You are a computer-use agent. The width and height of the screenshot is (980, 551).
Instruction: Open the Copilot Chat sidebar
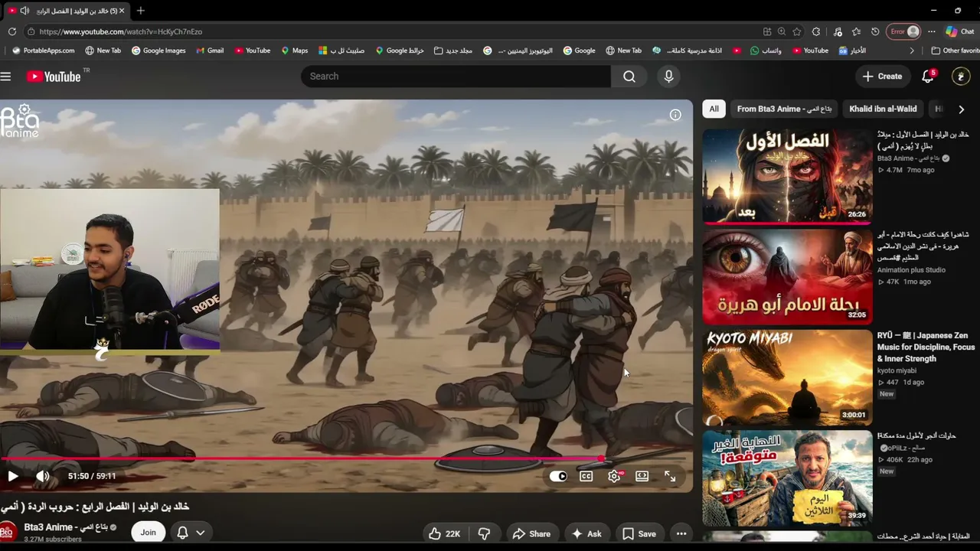click(x=959, y=31)
